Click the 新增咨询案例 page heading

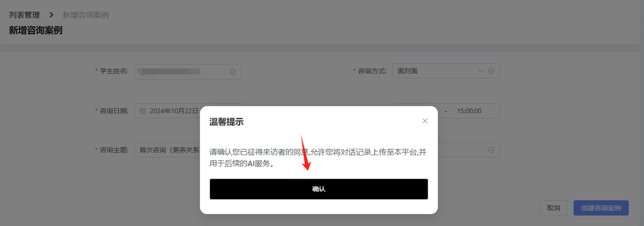tap(36, 30)
